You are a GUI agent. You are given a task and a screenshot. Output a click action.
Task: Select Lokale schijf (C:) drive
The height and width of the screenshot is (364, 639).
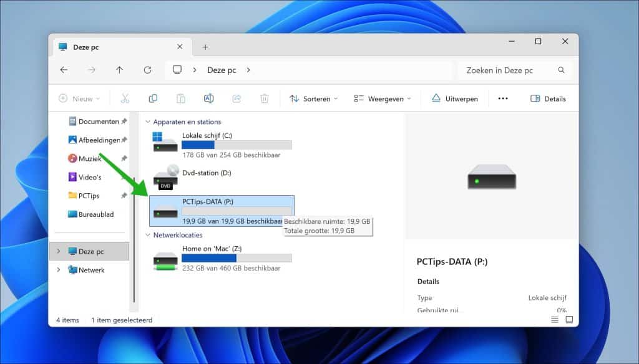[222, 145]
